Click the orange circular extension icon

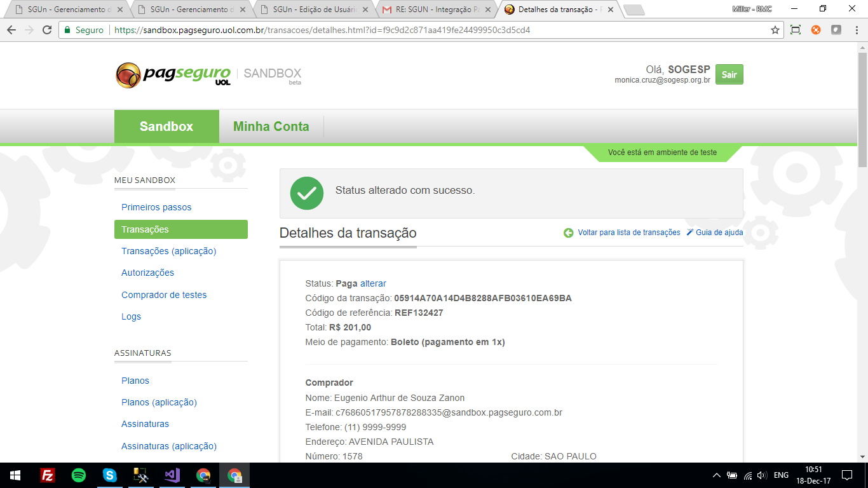(x=816, y=30)
